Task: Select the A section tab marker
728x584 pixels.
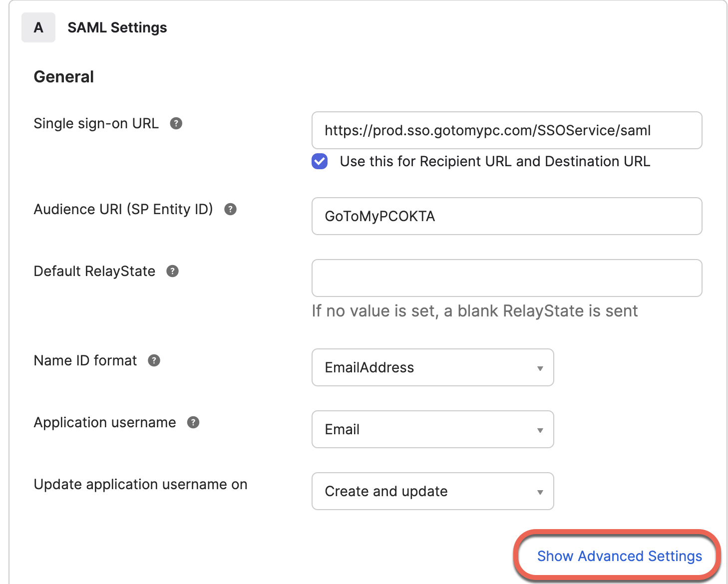Action: [x=38, y=27]
